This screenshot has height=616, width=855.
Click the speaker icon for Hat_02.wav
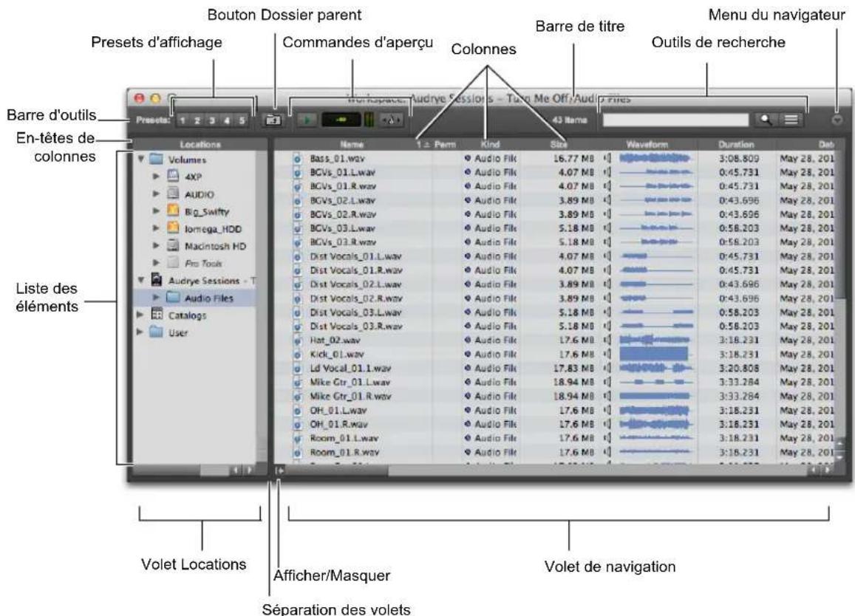click(607, 340)
